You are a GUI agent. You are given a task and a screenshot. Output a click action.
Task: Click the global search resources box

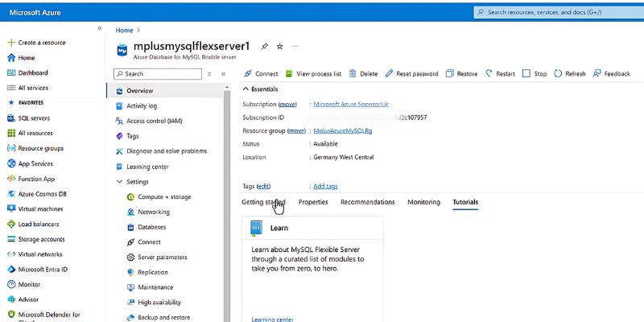click(559, 12)
